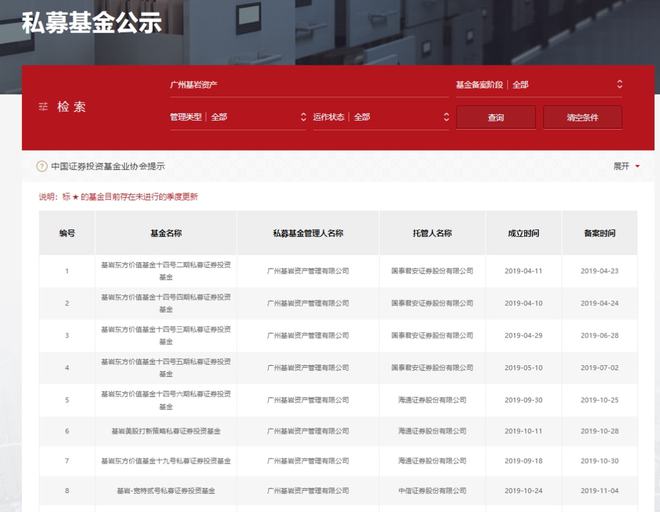Open fund 基岩东方价值基金十四号三期私募证券投资基金
Image resolution: width=660 pixels, height=512 pixels.
tap(166, 336)
